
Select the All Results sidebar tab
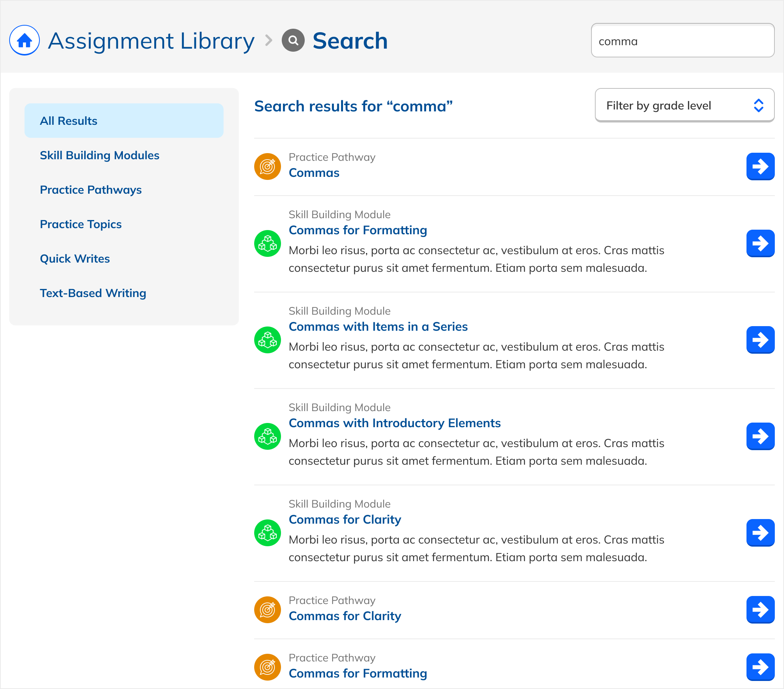[x=124, y=121]
